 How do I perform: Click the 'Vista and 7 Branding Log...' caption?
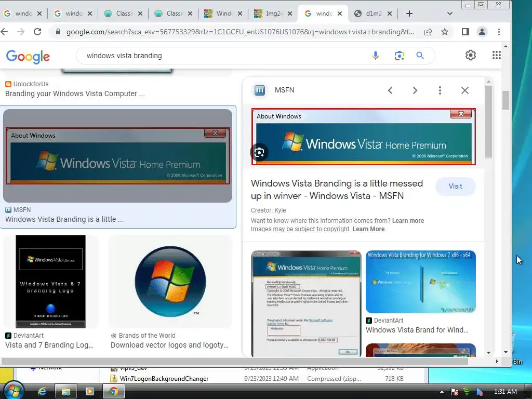pyautogui.click(x=49, y=345)
